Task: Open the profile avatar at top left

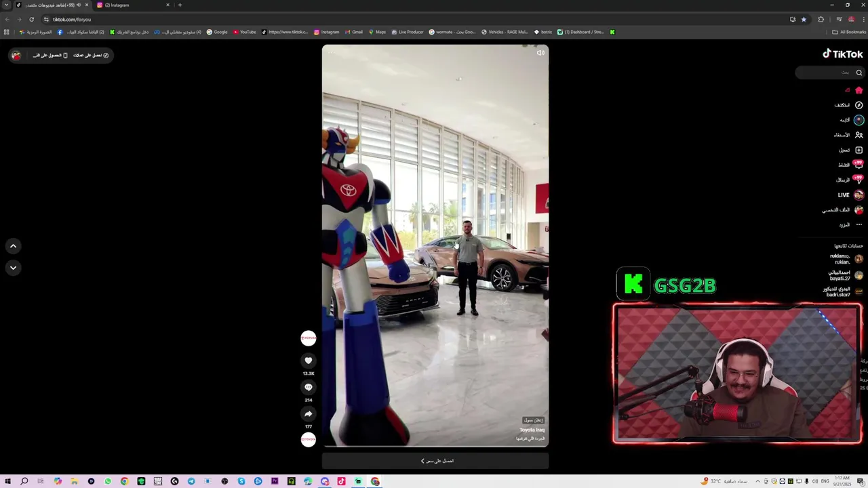Action: click(x=16, y=56)
